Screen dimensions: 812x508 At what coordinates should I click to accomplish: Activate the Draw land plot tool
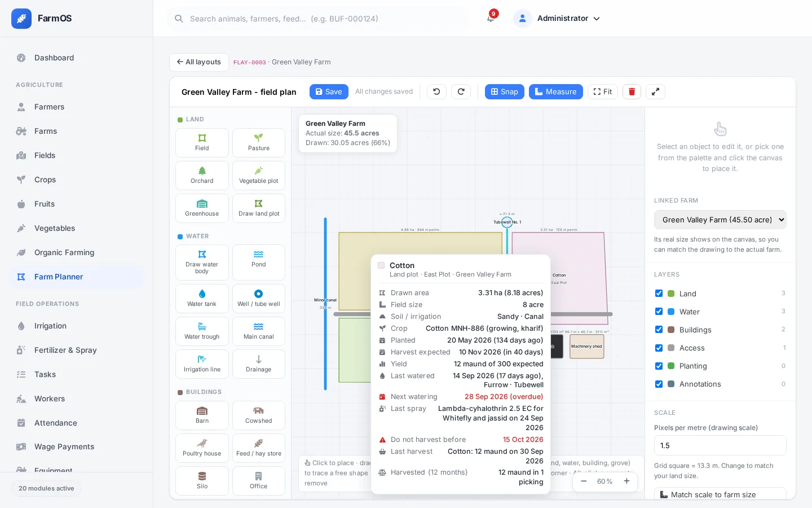pyautogui.click(x=259, y=208)
